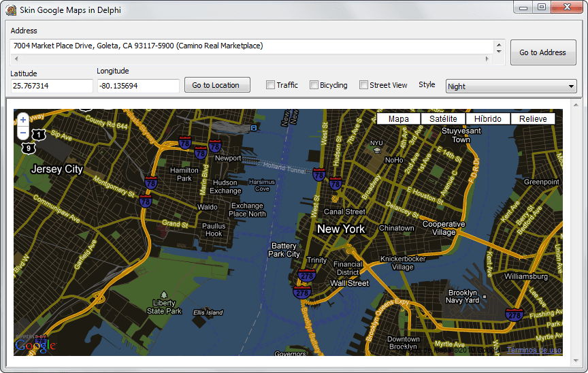
Task: Toggle the Bicycling layer checkbox
Action: 314,85
